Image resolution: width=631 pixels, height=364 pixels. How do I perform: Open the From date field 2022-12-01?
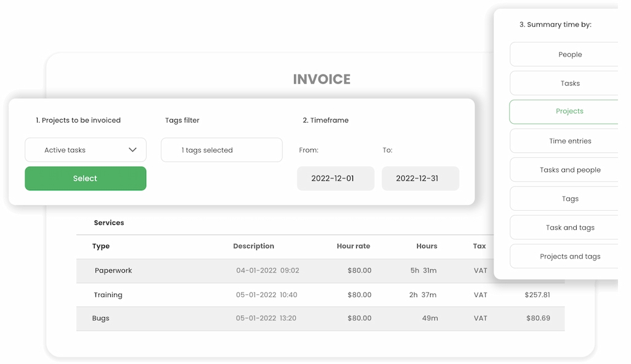(335, 178)
